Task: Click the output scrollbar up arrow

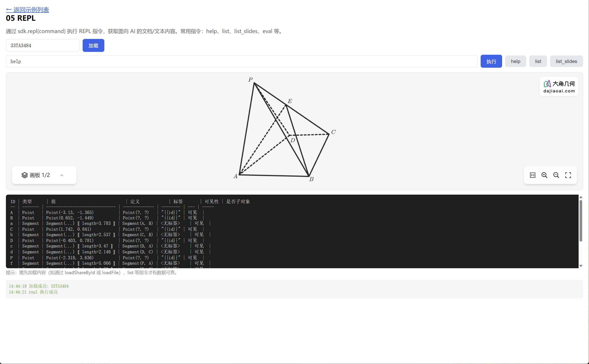Action: (581, 197)
